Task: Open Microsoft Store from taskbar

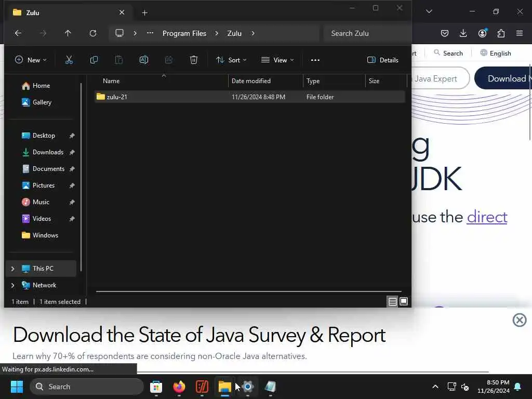Action: (156, 387)
